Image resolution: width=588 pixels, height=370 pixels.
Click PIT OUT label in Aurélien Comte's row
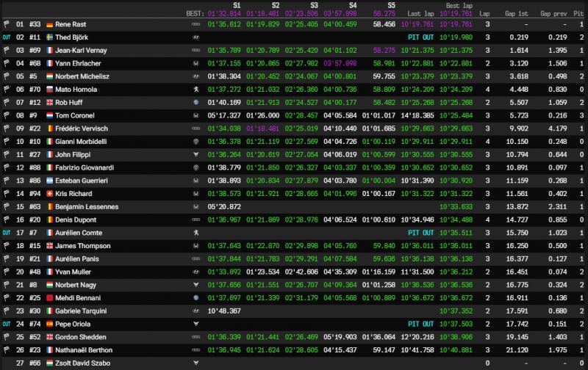coord(420,233)
